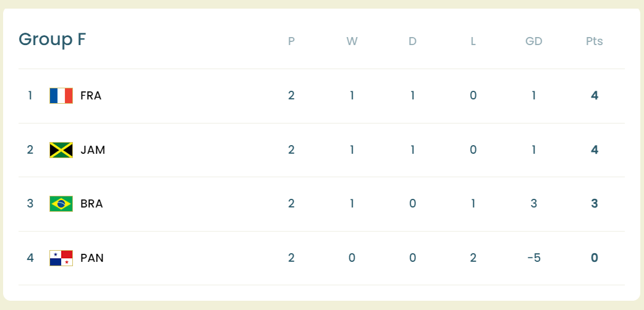This screenshot has width=644, height=310.
Task: Click Jamaica's rank number 2
Action: click(x=30, y=150)
